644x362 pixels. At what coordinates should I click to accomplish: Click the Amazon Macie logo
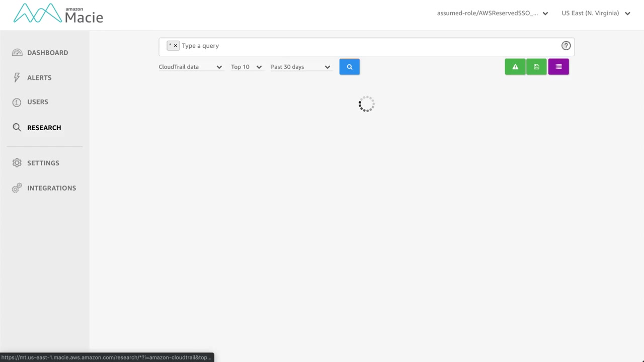coord(58,14)
